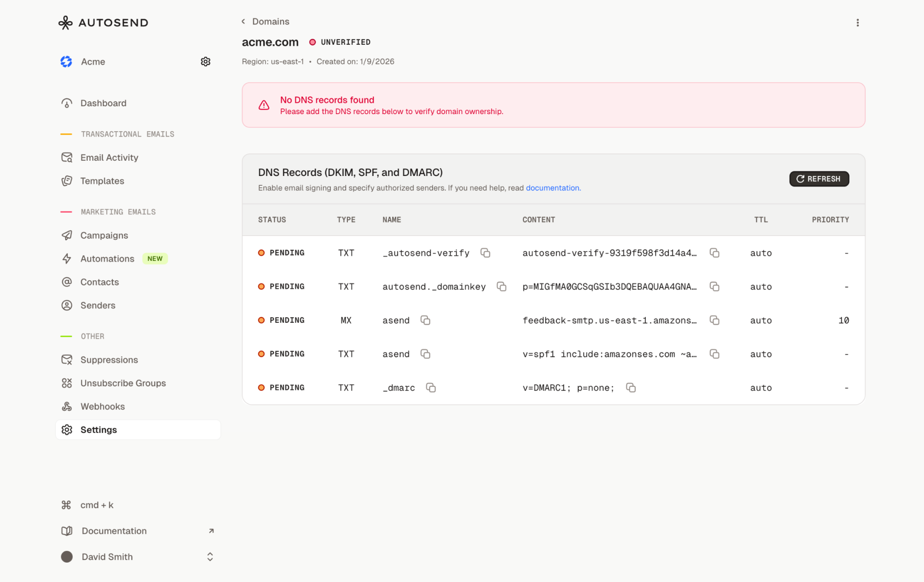Click the REFRESH button
The width and height of the screenshot is (924, 582).
819,179
